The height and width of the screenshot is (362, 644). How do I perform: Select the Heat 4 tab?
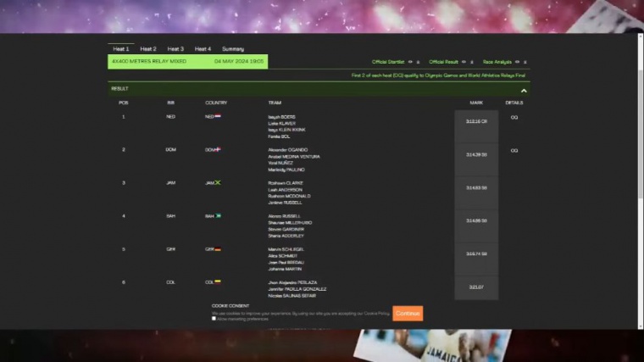(203, 49)
